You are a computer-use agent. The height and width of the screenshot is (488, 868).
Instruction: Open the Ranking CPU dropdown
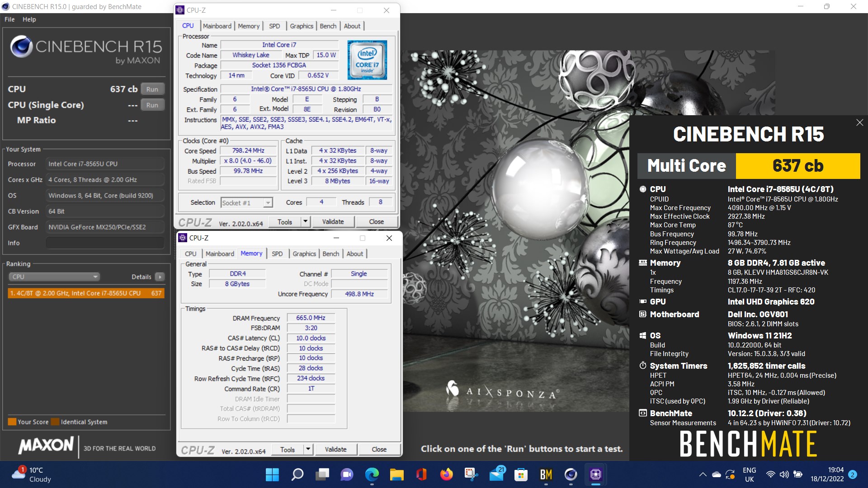(54, 277)
